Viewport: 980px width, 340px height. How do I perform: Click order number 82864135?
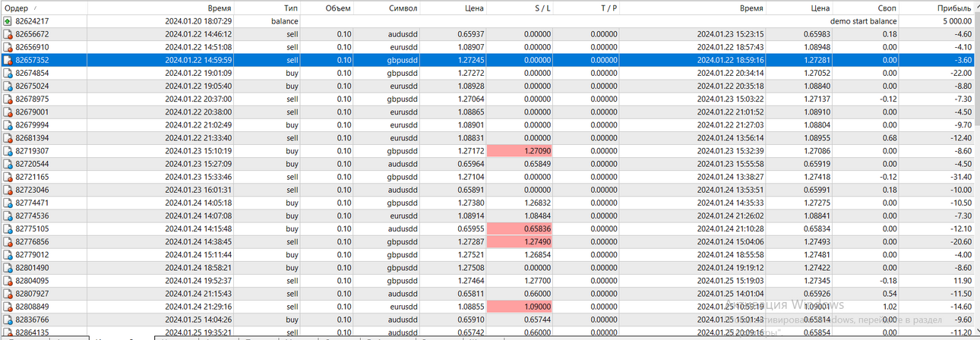point(32,332)
